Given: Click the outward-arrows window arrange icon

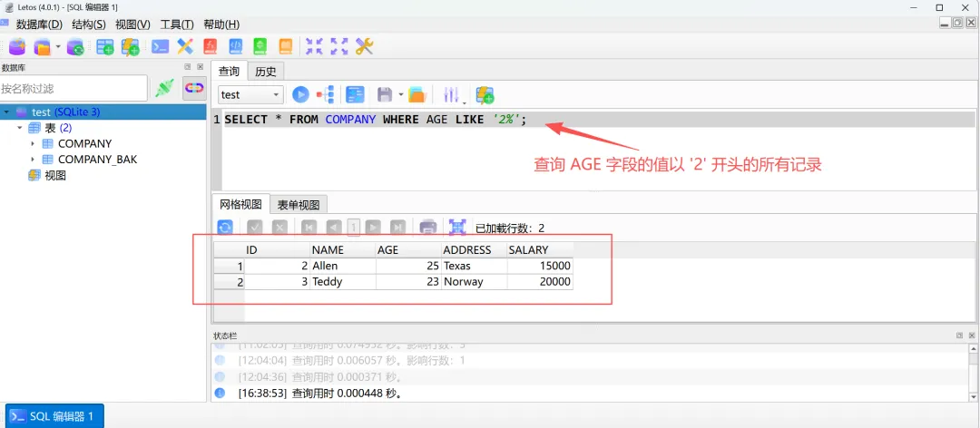Looking at the screenshot, I should pyautogui.click(x=339, y=46).
